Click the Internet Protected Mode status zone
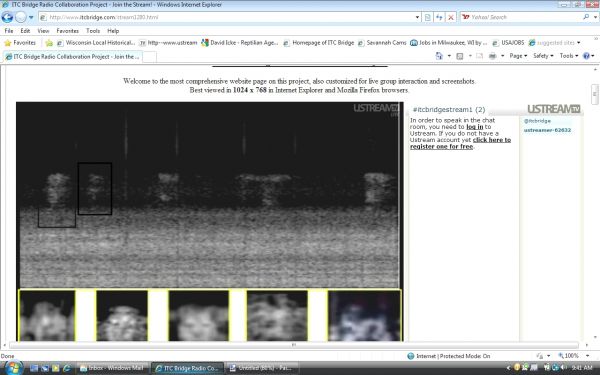Screen dimensions: 600x375 coord(449,356)
